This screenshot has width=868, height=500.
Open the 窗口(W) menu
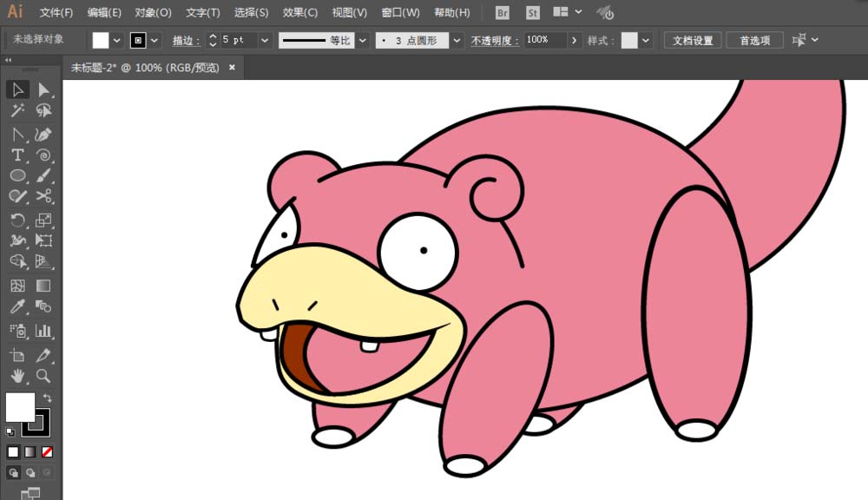(400, 12)
